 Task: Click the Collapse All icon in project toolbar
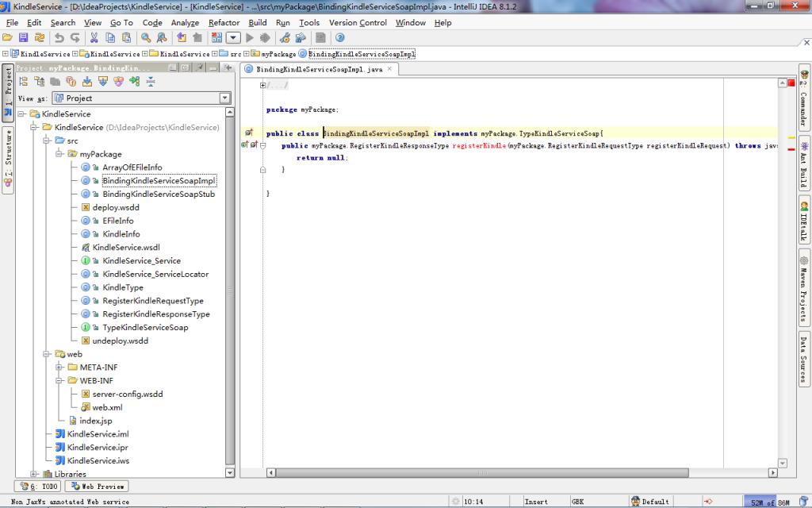click(x=150, y=82)
